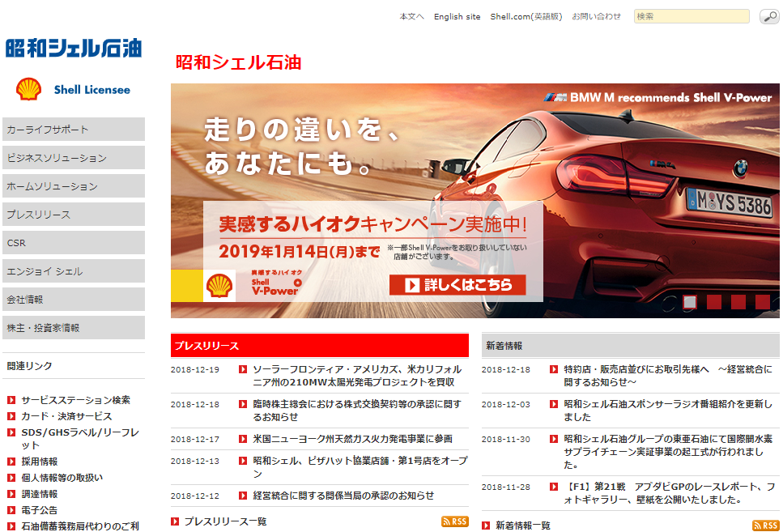Open 特約店・販売店 経営統合 notice
This screenshot has width=783, height=532.
[x=668, y=376]
